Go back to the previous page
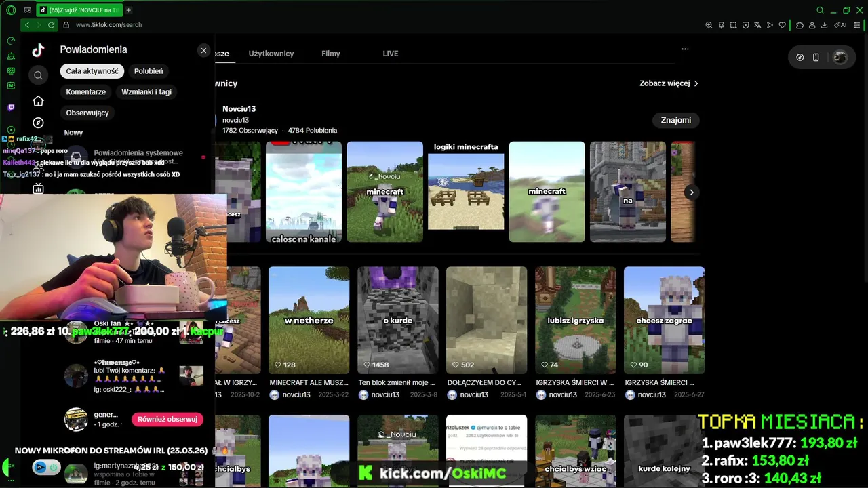The width and height of the screenshot is (868, 488). (27, 25)
